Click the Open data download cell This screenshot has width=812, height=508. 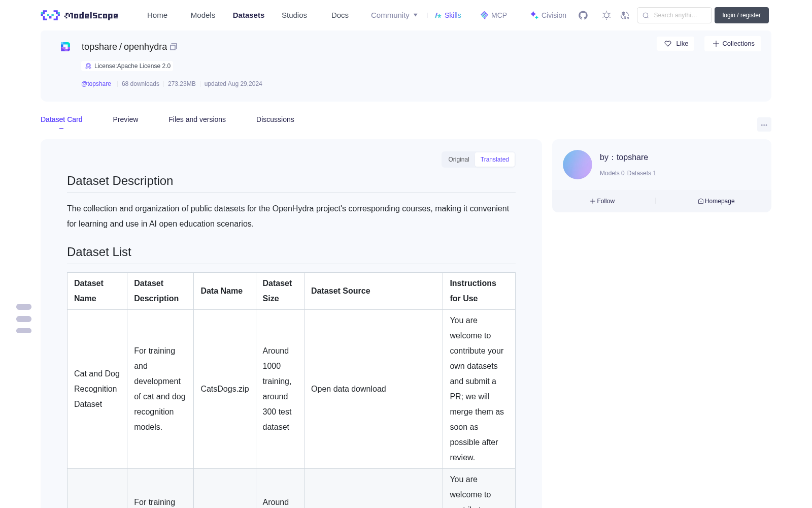[374, 389]
